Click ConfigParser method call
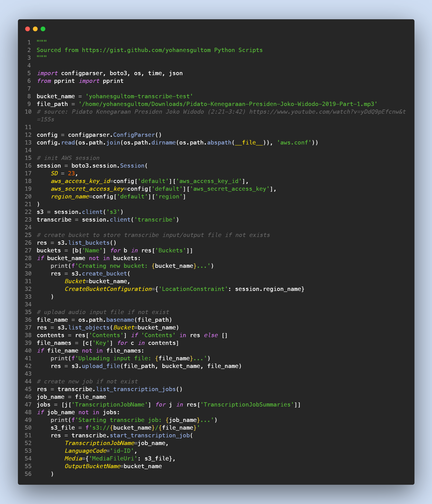This screenshot has height=504, width=432. point(134,135)
